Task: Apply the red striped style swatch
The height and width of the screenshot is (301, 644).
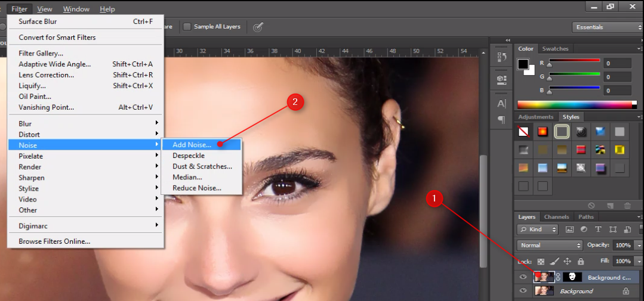Action: [581, 150]
